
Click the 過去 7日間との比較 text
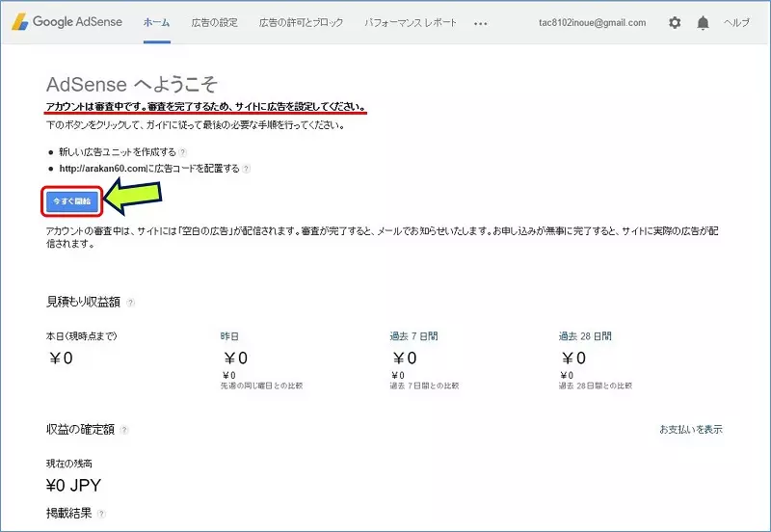424,386
